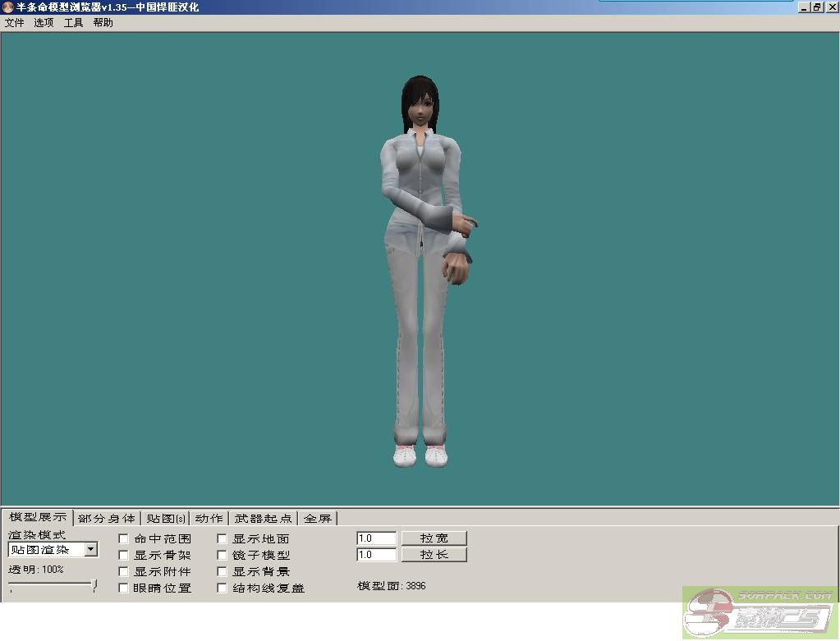Open the 选项 menu
The image size is (840, 641).
click(44, 23)
